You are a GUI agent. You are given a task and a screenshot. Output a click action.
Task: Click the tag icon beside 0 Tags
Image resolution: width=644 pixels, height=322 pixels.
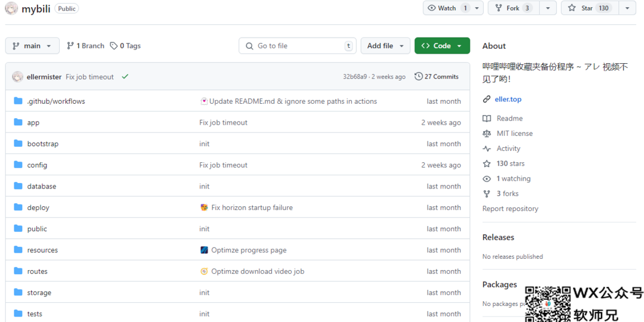114,45
